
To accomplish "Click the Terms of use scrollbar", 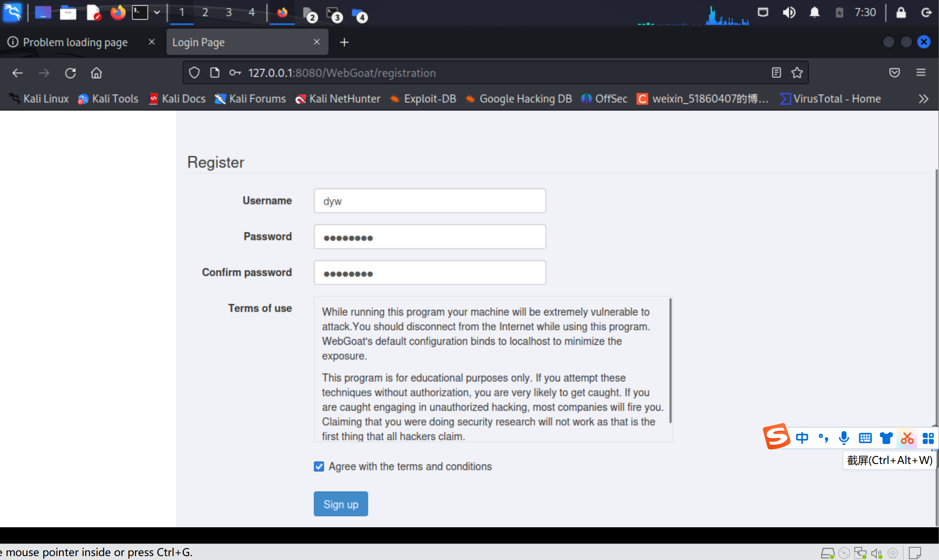I will tap(670, 361).
